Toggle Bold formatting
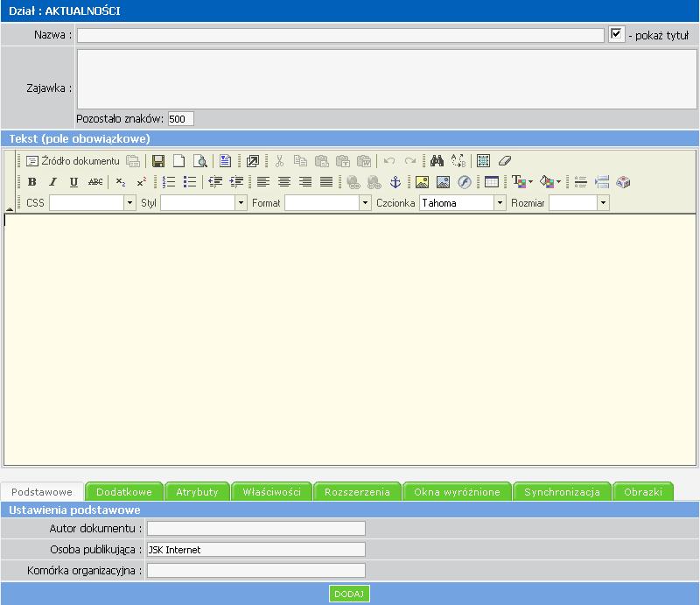This screenshot has width=700, height=605. (x=31, y=182)
